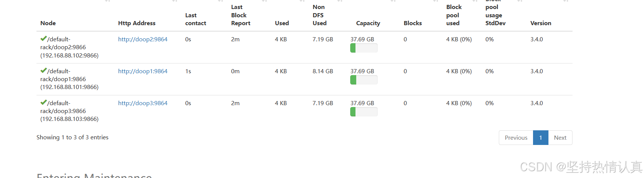Sort by Version column header

click(x=541, y=23)
